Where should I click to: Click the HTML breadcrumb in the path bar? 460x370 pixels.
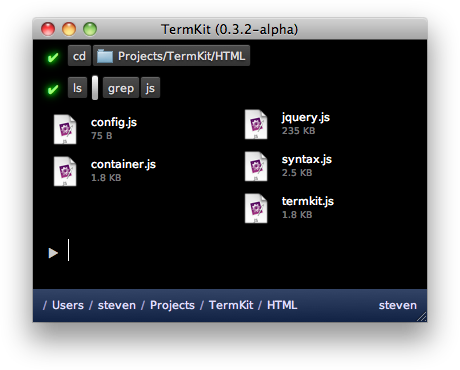(282, 305)
